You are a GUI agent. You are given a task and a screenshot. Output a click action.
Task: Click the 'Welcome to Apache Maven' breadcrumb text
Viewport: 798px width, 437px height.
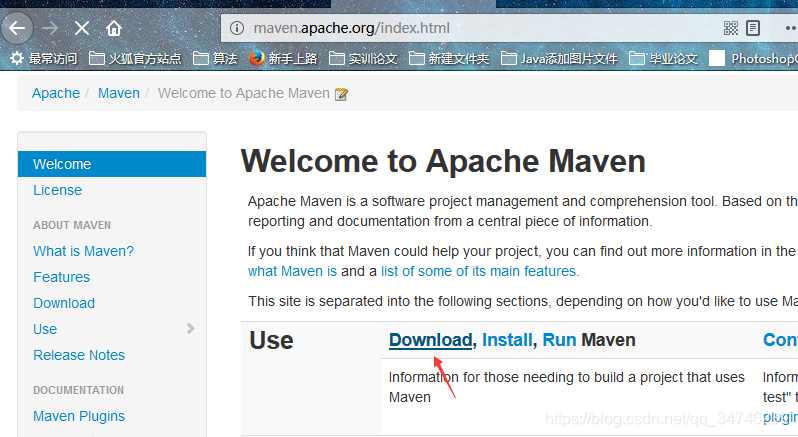pos(244,93)
